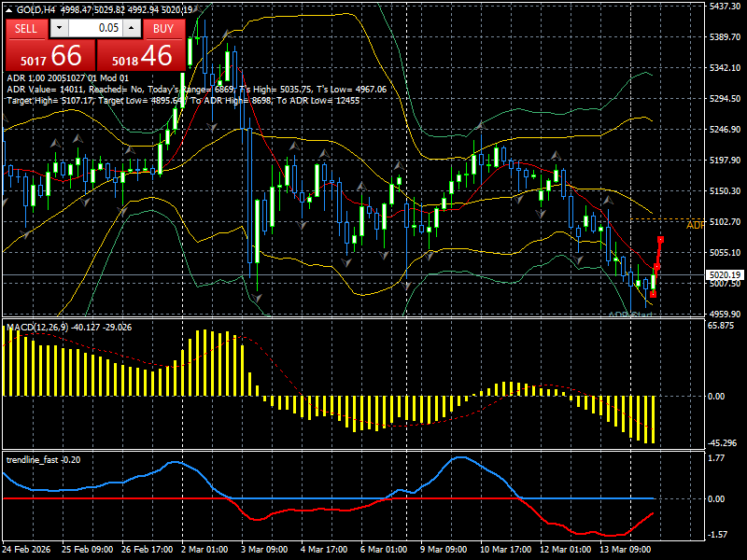Image resolution: width=747 pixels, height=560 pixels.
Task: Click the "25 Feb 09:00" time label
Action: 87,549
